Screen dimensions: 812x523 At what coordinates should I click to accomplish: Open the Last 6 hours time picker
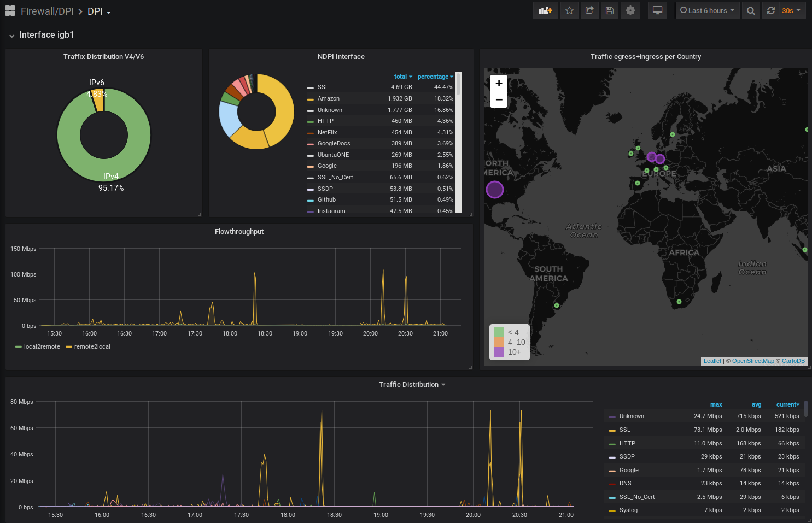click(x=708, y=10)
